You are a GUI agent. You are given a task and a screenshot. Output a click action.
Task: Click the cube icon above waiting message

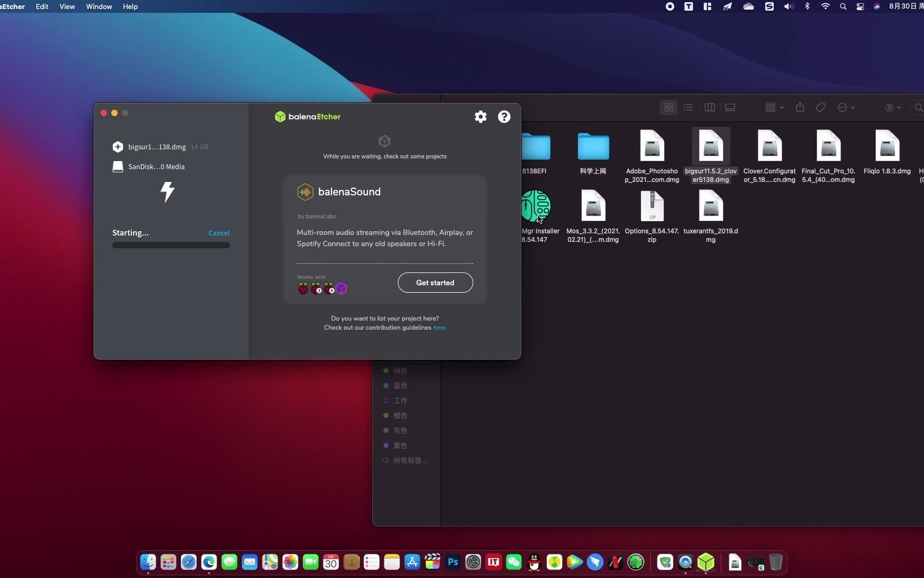tap(384, 141)
